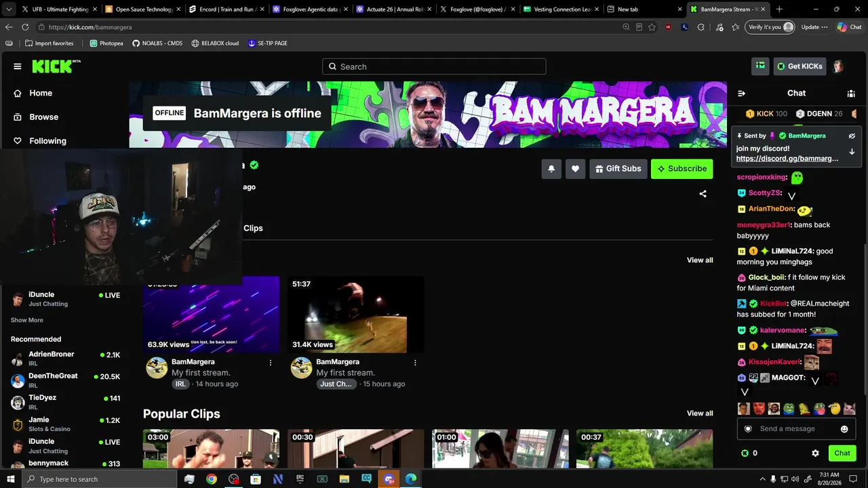Screen dimensions: 868x488
Task: View all Popular Clips
Action: (700, 413)
